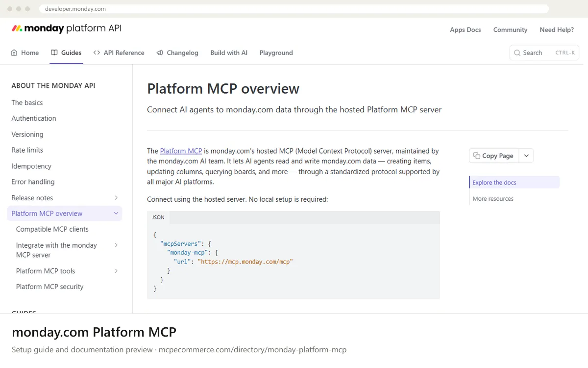588x368 pixels.
Task: Open the Authentication sidebar page
Action: (34, 118)
